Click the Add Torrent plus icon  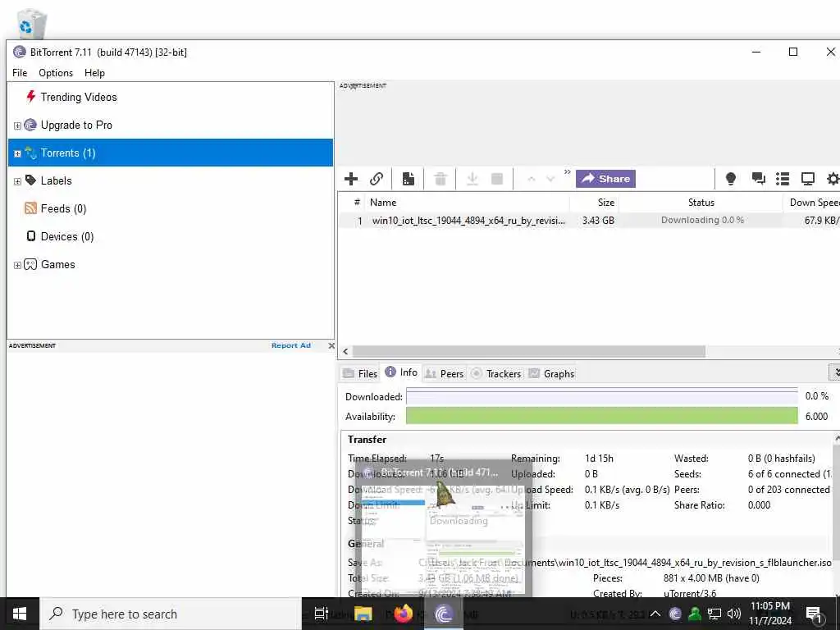351,179
